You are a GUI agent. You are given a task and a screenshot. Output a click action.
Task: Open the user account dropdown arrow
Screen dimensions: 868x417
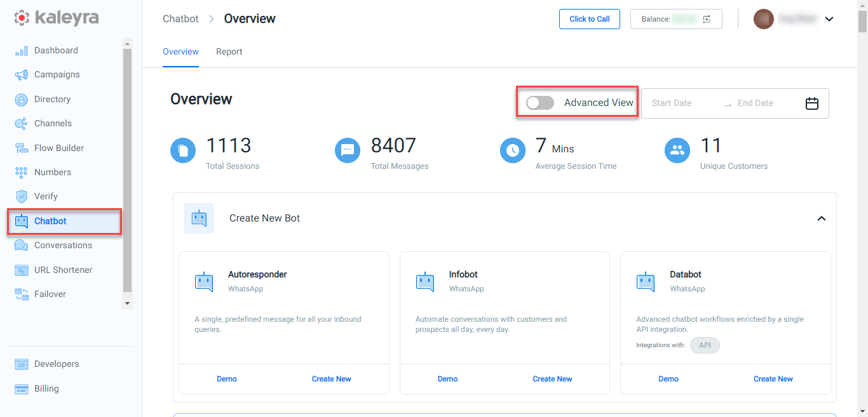pos(829,19)
